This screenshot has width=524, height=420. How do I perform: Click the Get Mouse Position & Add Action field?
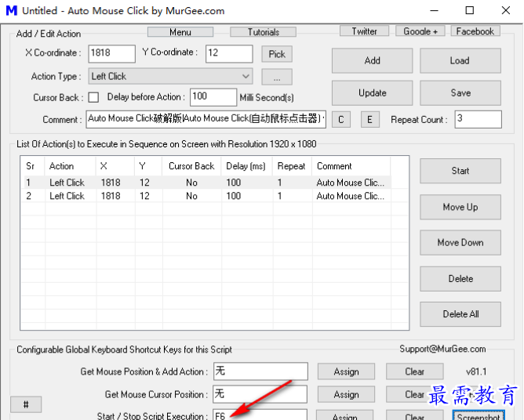tap(260, 371)
